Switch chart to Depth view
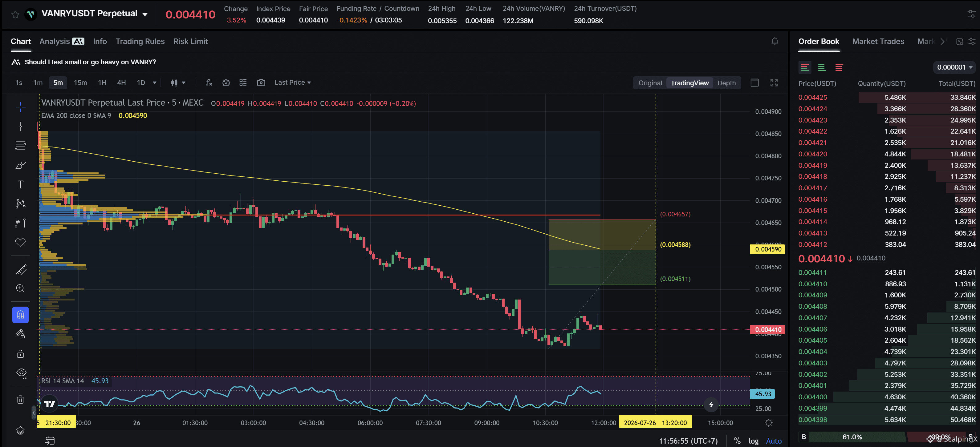Viewport: 980px width, 447px height. pyautogui.click(x=726, y=83)
